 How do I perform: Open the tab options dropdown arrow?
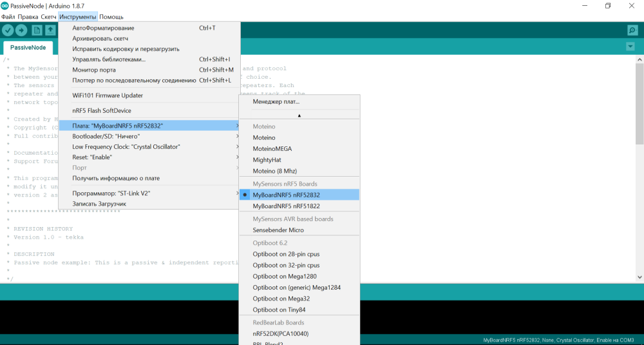pyautogui.click(x=630, y=46)
